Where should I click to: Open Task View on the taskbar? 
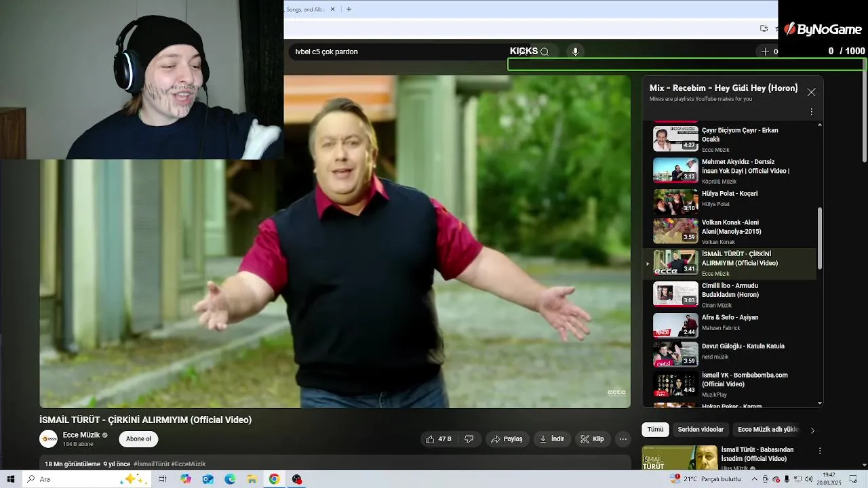pyautogui.click(x=163, y=479)
